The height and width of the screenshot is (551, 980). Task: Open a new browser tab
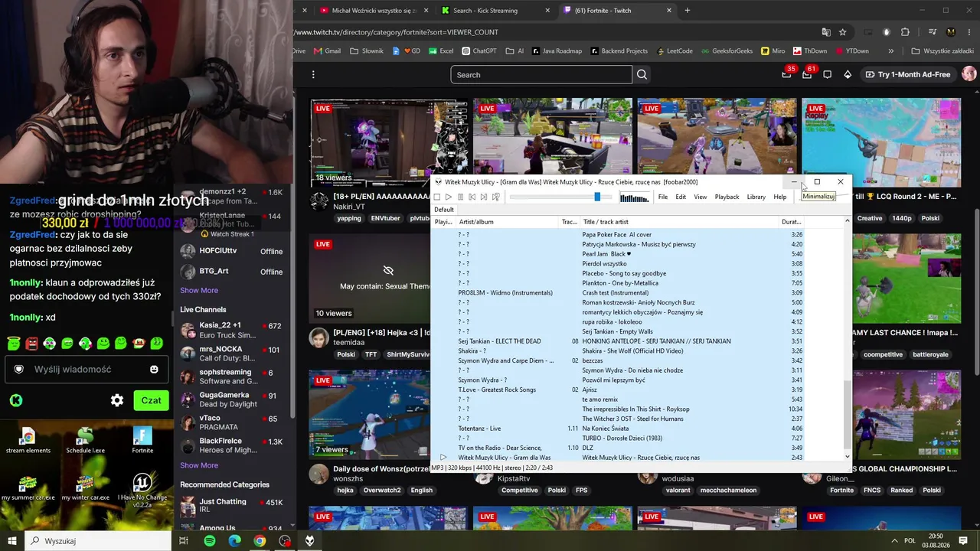[687, 11]
